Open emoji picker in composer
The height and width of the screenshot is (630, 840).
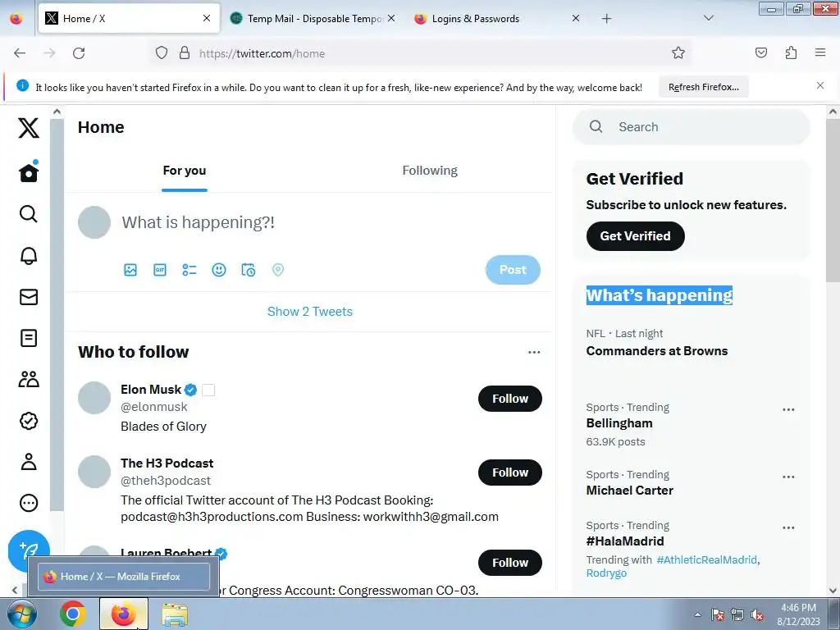218,269
